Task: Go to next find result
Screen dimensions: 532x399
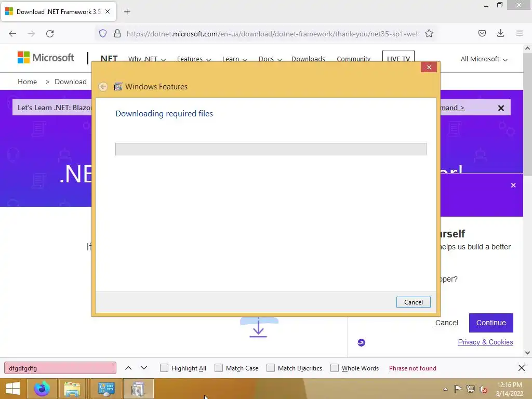Action: [144, 368]
